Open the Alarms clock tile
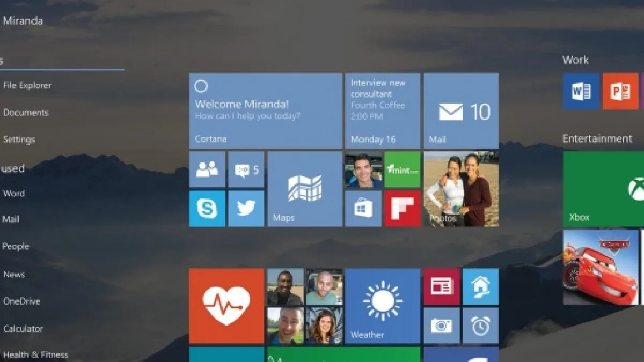 pos(480,326)
